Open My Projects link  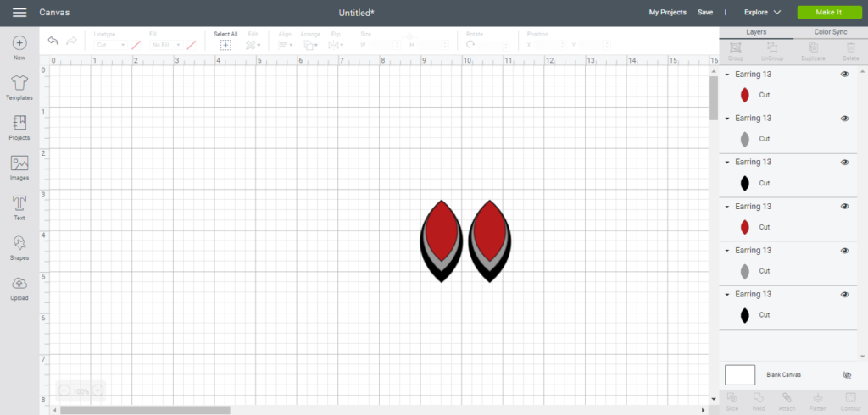(x=667, y=13)
